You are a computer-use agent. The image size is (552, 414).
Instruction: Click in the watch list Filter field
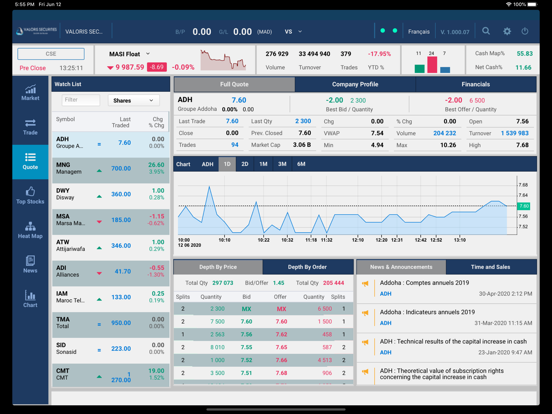81,100
